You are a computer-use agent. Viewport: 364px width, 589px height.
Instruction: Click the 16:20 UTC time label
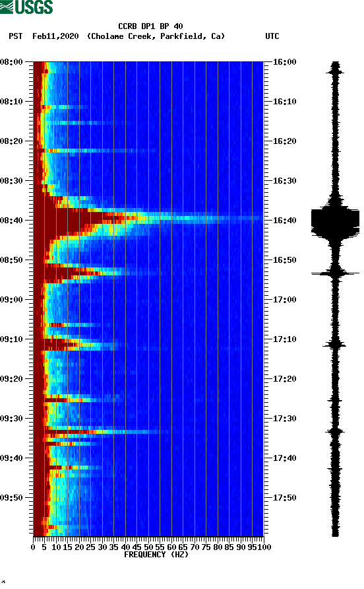click(x=284, y=141)
